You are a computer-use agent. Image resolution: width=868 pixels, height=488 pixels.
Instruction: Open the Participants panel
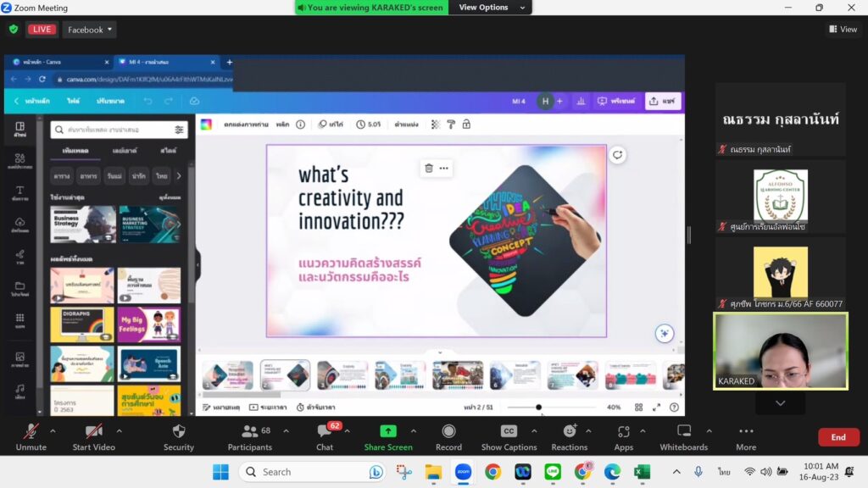pyautogui.click(x=249, y=436)
